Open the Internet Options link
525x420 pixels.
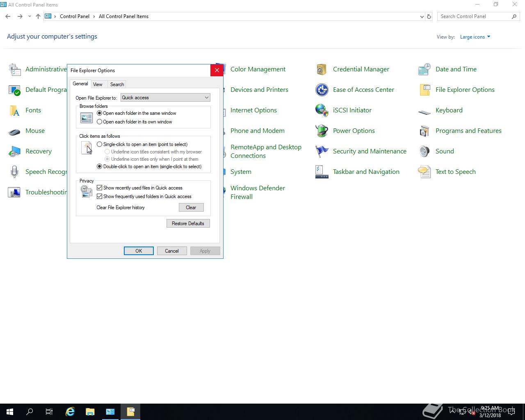(253, 110)
